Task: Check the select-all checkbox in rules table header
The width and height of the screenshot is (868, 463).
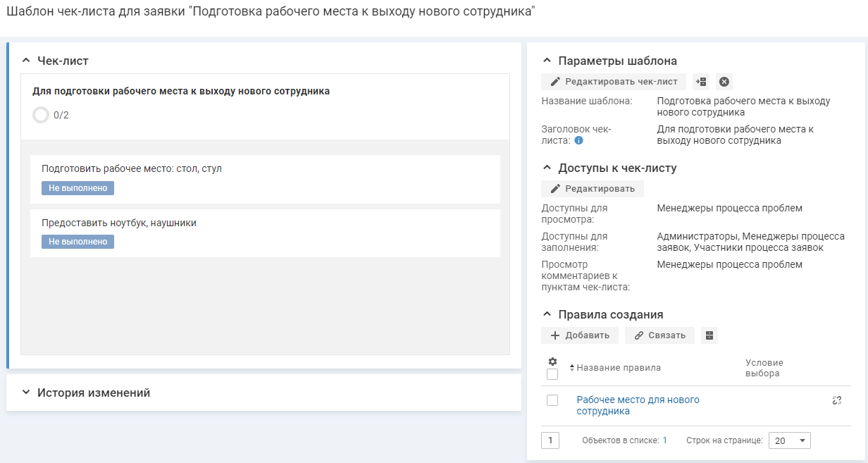Action: pyautogui.click(x=553, y=374)
